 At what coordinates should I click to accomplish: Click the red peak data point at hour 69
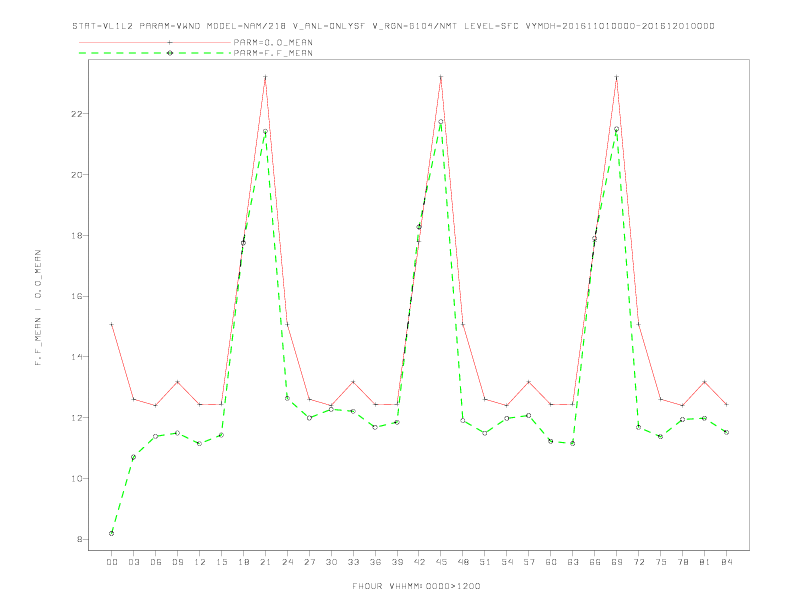(617, 77)
